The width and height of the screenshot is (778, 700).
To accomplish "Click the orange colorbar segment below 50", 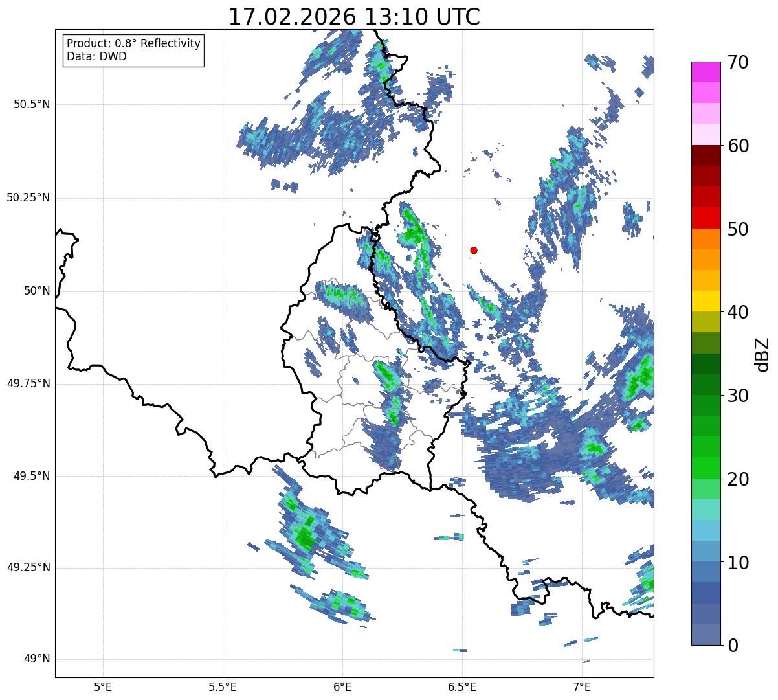I will click(x=706, y=239).
